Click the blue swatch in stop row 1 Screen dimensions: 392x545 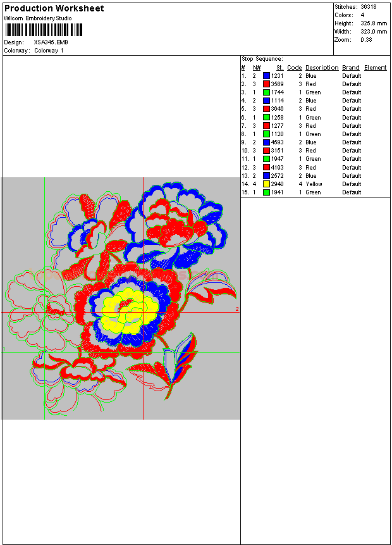tap(266, 76)
